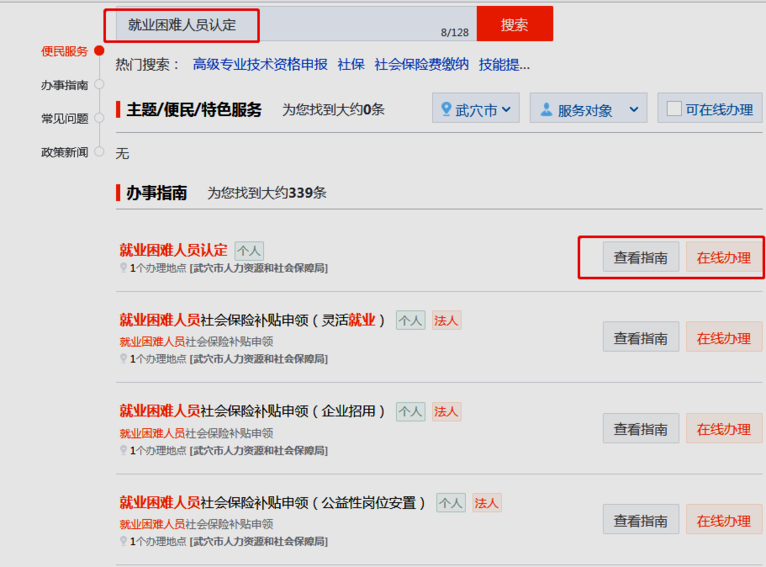Click the person icon in 服务对象 filter
766x567 pixels.
(x=546, y=109)
